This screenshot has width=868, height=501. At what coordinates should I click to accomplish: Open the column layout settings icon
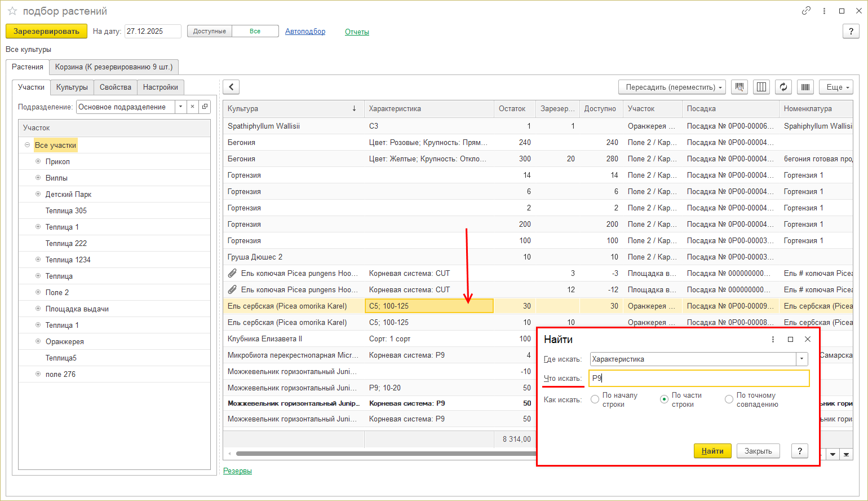[x=761, y=87]
